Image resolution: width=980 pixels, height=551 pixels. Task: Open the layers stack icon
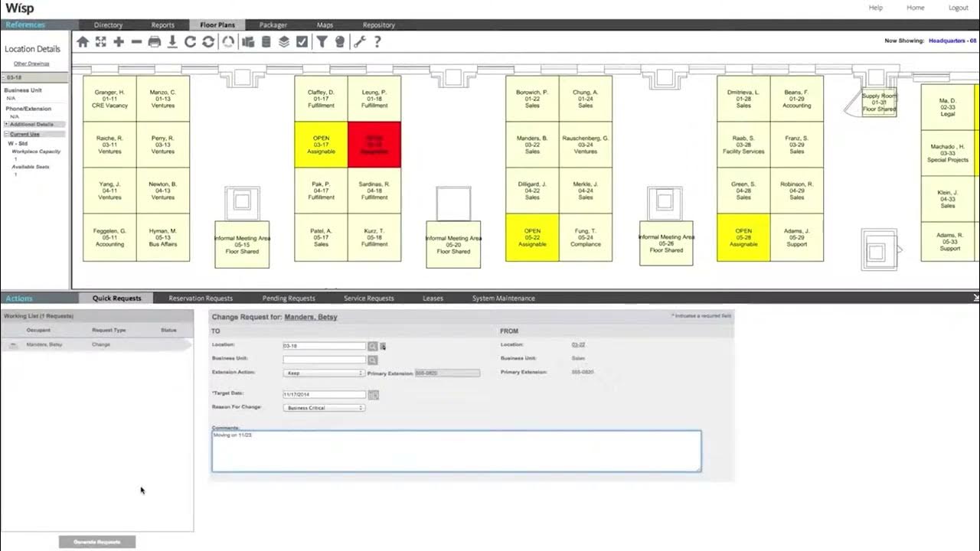pyautogui.click(x=284, y=42)
